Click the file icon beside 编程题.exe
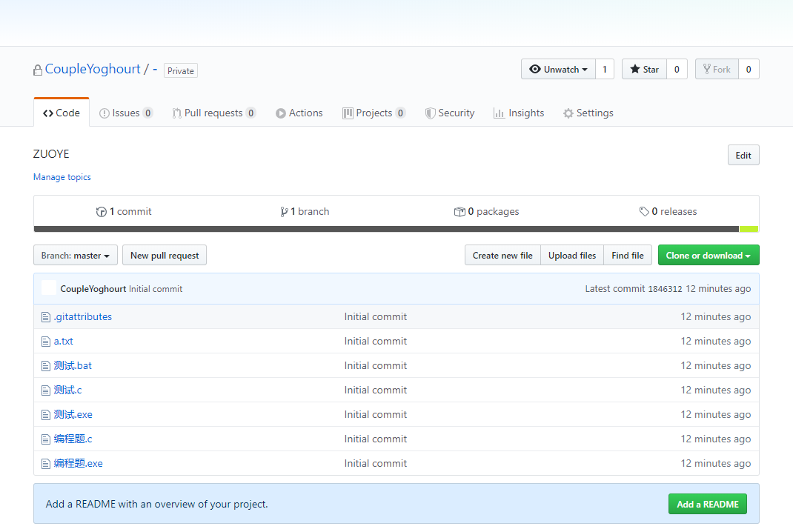Image resolution: width=793 pixels, height=532 pixels. click(x=45, y=464)
